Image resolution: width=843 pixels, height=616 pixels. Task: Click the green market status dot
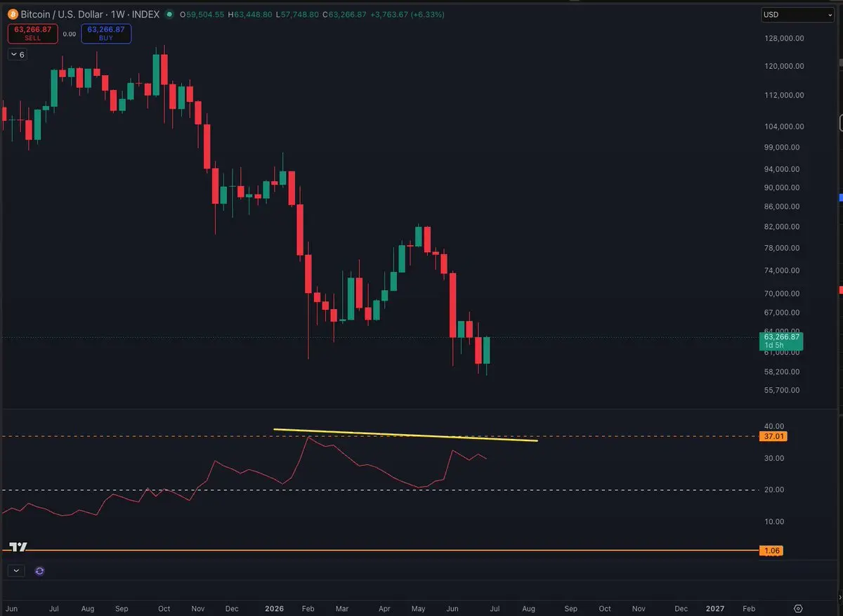point(169,14)
